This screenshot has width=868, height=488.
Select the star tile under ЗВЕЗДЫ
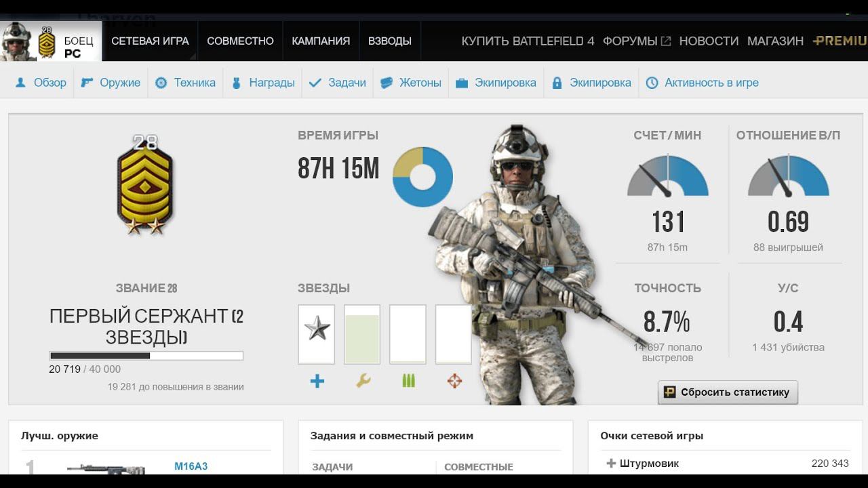tap(316, 334)
